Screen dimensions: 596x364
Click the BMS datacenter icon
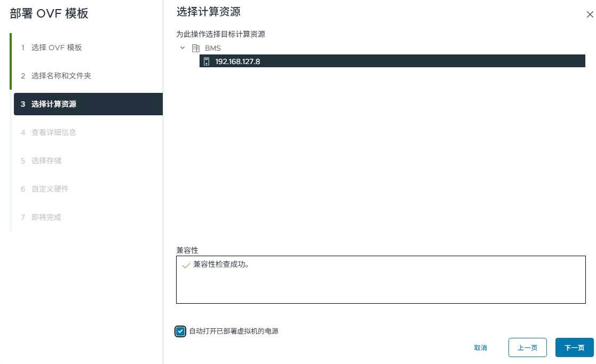(195, 48)
